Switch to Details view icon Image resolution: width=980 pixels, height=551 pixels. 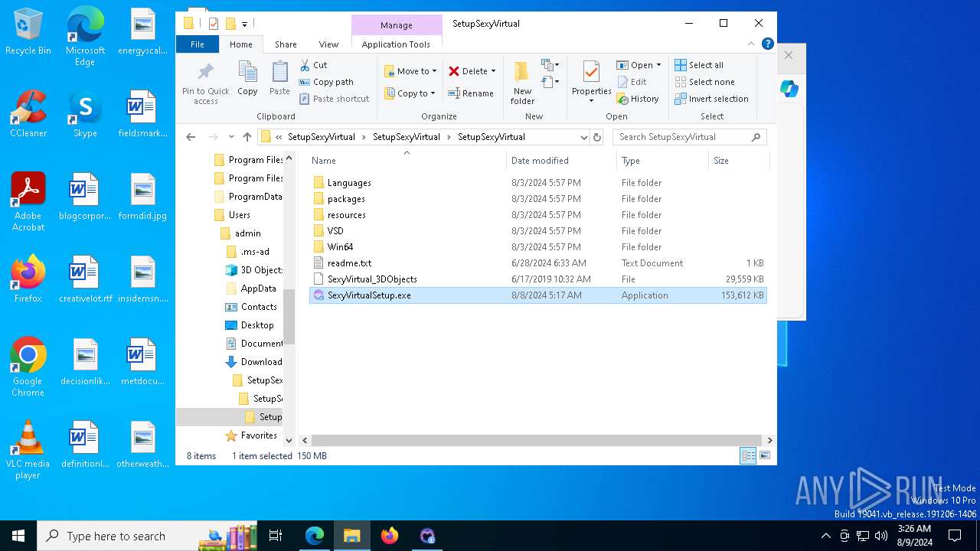click(x=748, y=456)
